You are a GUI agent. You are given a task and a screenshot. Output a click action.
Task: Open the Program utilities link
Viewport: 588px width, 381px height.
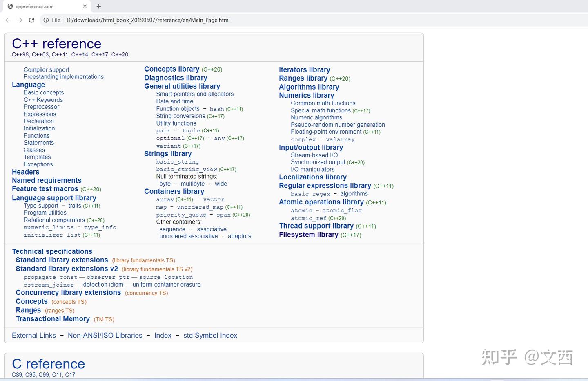[45, 213]
